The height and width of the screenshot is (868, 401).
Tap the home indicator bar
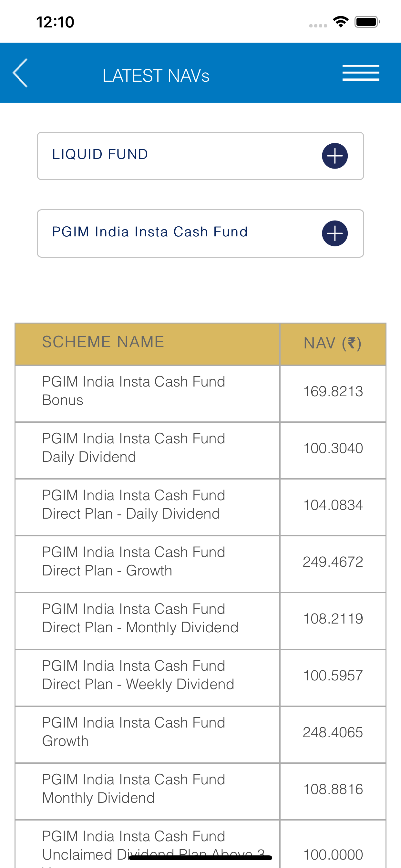200,858
